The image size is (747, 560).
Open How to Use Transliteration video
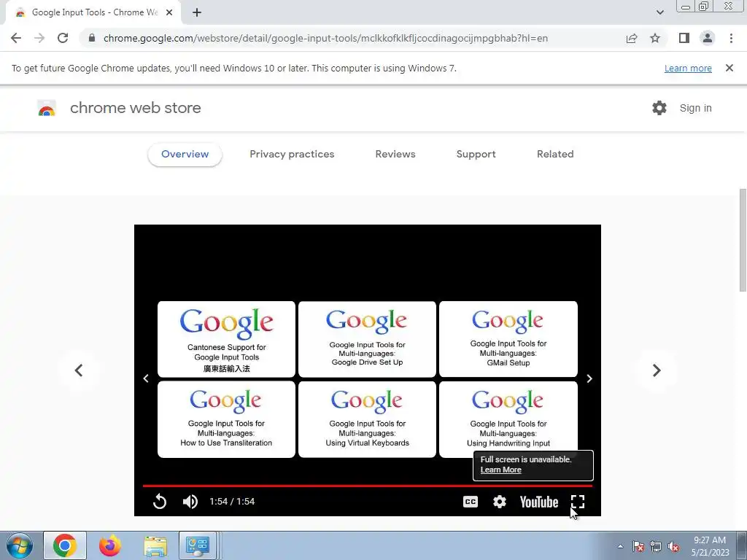click(x=226, y=419)
